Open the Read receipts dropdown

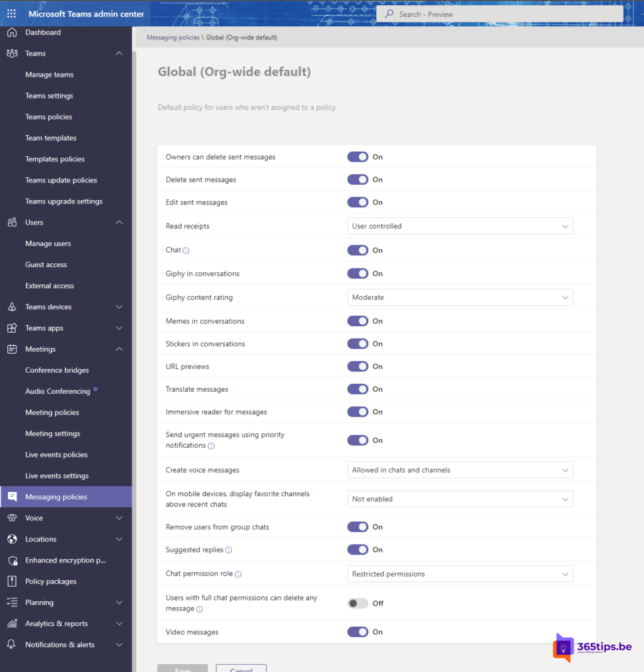tap(460, 226)
